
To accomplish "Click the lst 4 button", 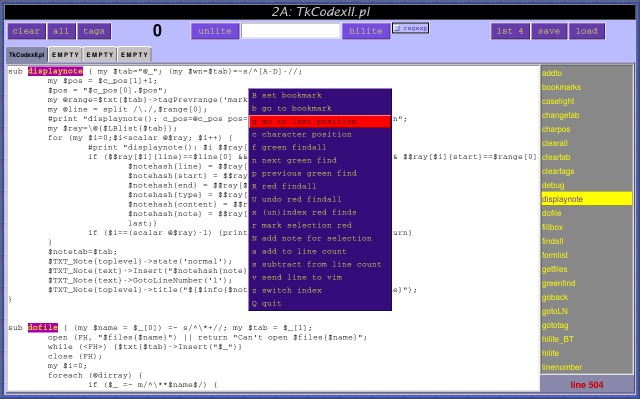I will (x=510, y=31).
